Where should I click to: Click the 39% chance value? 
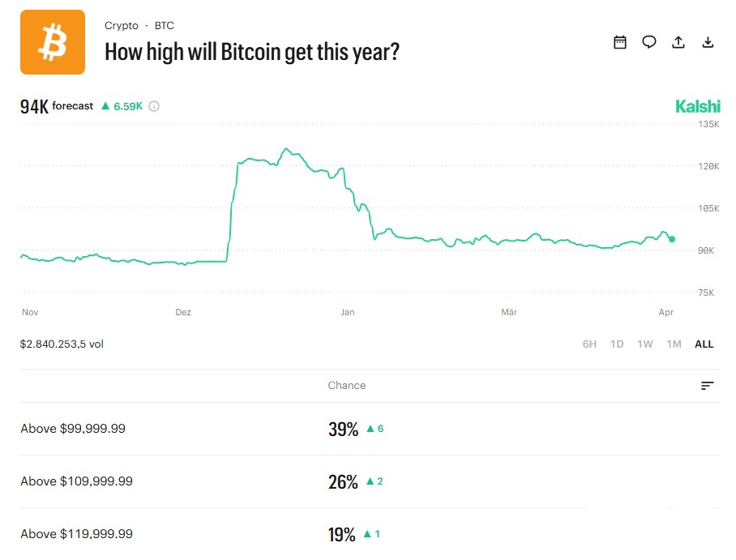343,430
